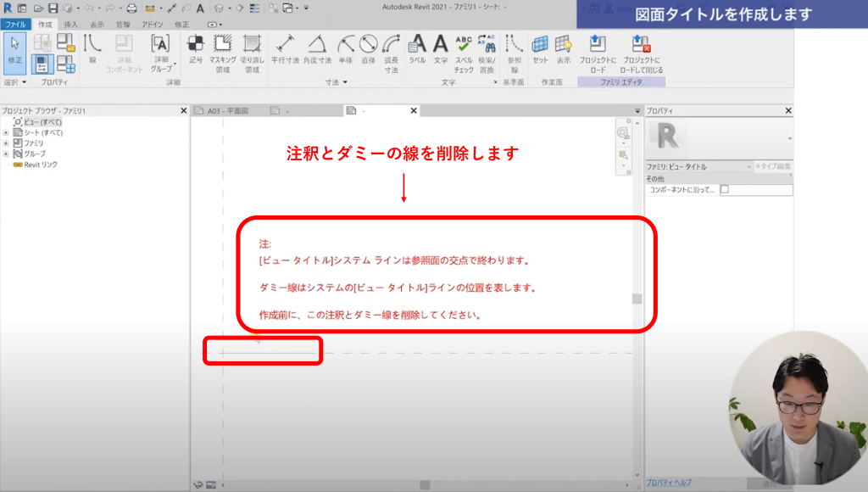Switch to the 挿入 ribbon tab
The height and width of the screenshot is (492, 868).
pos(71,25)
